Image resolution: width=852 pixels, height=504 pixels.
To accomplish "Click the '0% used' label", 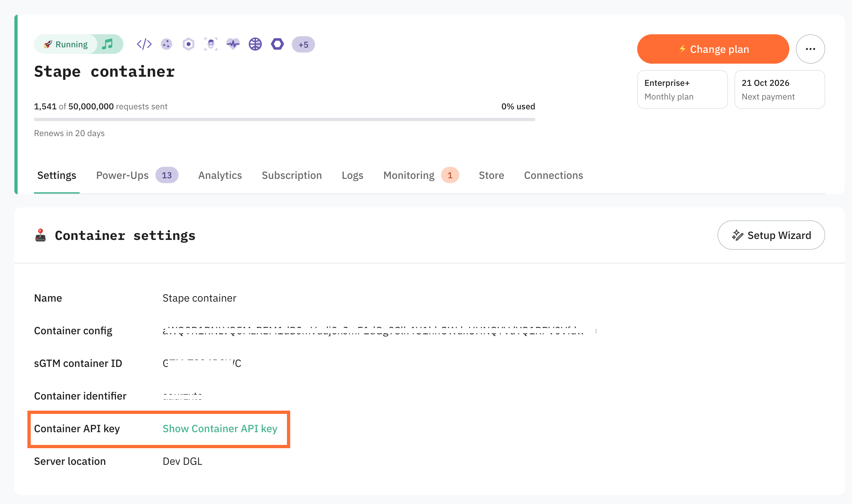I will pyautogui.click(x=518, y=107).
